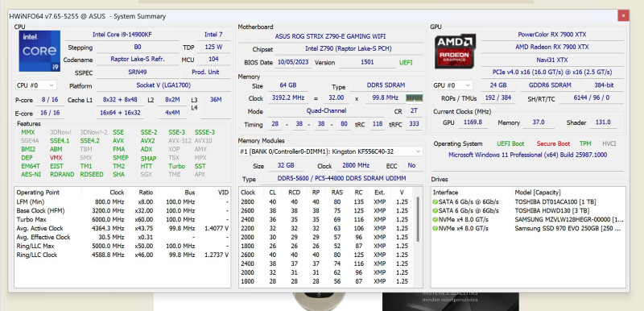
Task: Click the Quad-Channel mode field
Action: (x=327, y=111)
